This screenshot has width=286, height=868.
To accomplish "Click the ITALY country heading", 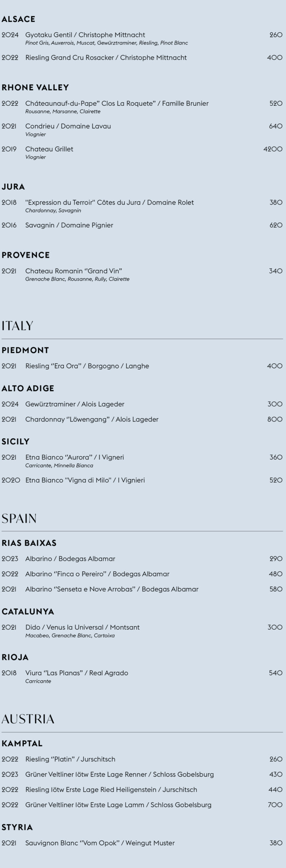I will tap(17, 326).
